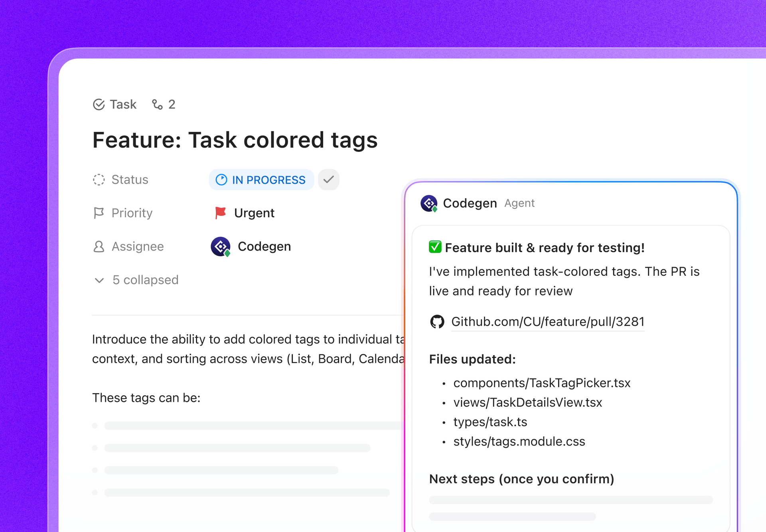Viewport: 766px width, 532px height.
Task: Click the components/TaskTagPicker.tsx file entry
Action: tap(542, 383)
